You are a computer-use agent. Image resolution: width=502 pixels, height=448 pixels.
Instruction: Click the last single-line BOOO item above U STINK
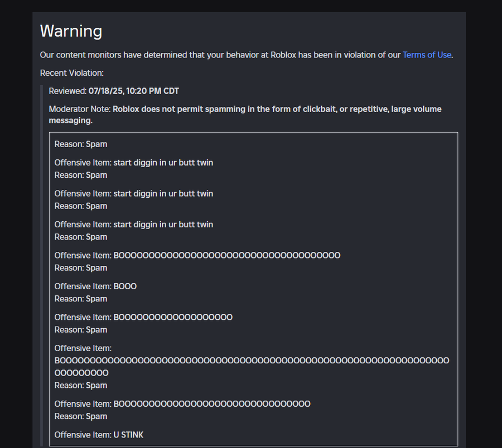pos(212,404)
